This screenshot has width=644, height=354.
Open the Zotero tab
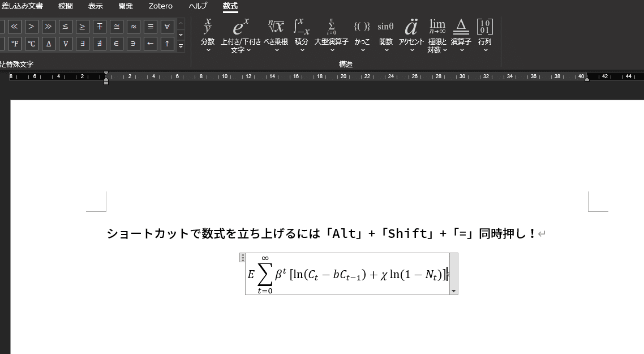pyautogui.click(x=161, y=6)
